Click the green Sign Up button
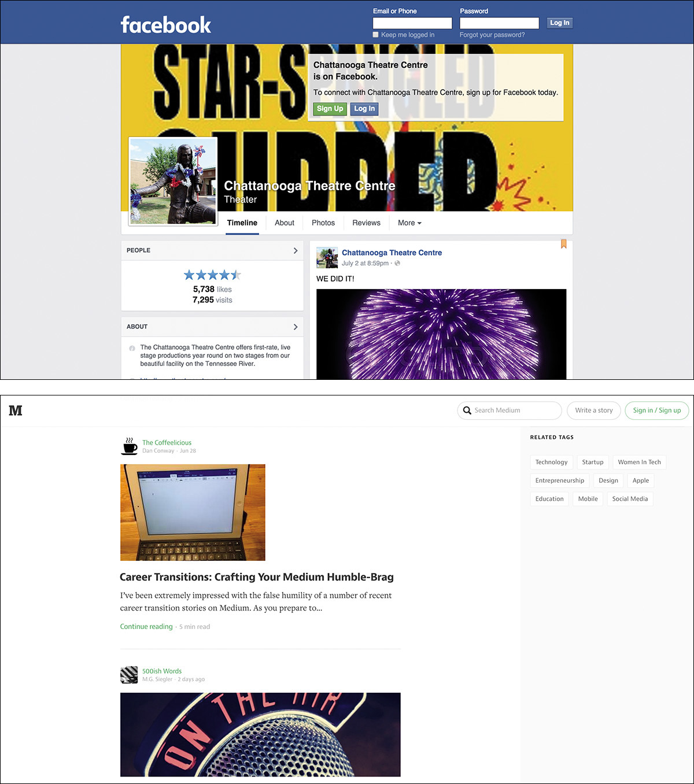 click(x=330, y=109)
